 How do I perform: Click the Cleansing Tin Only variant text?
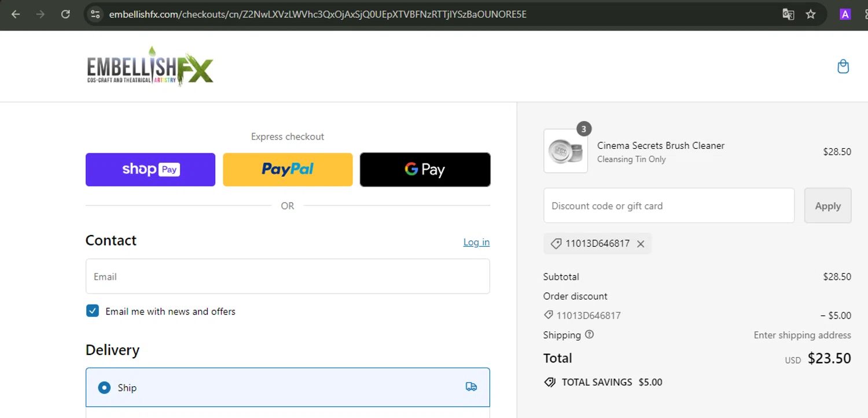point(631,159)
